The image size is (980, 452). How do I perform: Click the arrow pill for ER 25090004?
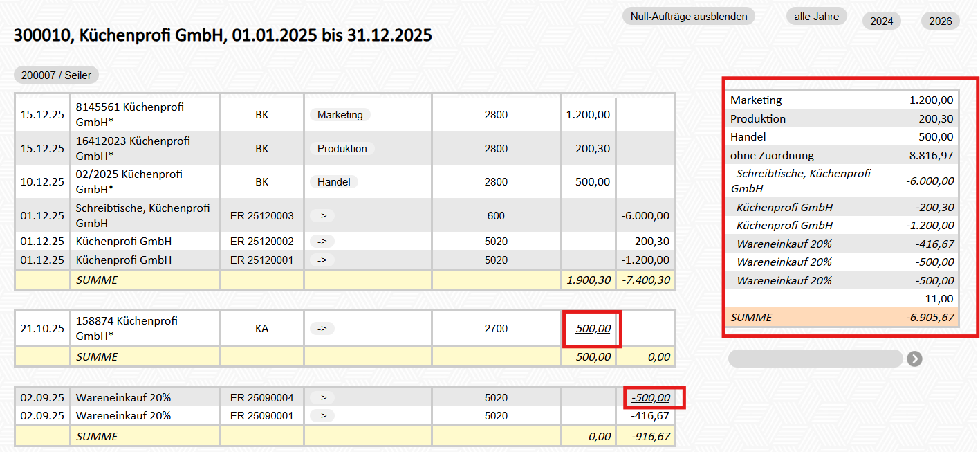pos(322,398)
